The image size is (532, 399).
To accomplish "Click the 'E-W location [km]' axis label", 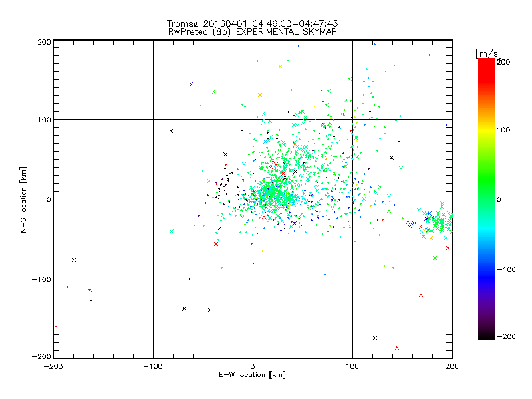I will (x=252, y=375).
